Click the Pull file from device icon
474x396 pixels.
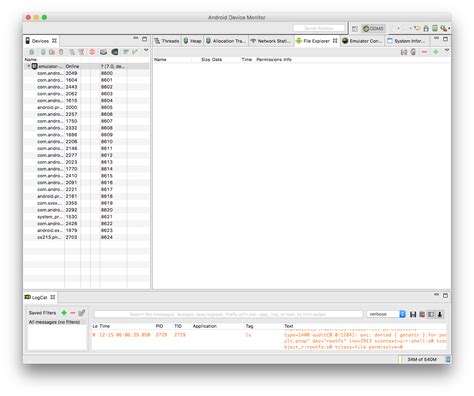pos(404,52)
